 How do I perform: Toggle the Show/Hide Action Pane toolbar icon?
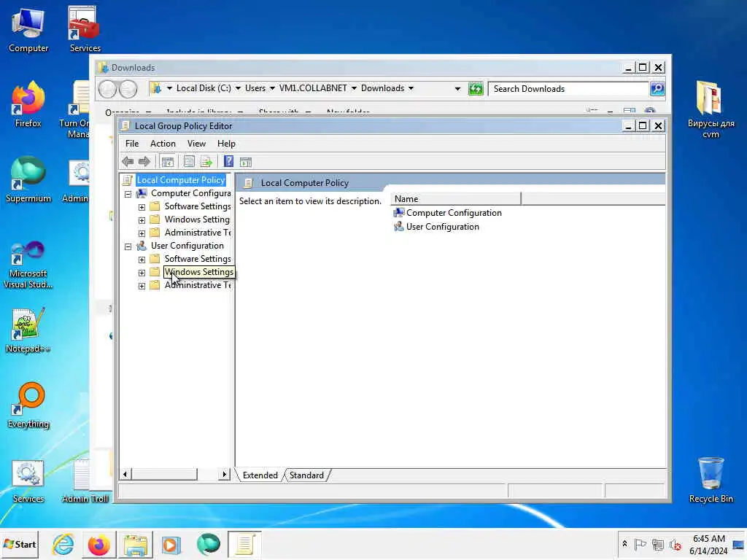pyautogui.click(x=246, y=162)
